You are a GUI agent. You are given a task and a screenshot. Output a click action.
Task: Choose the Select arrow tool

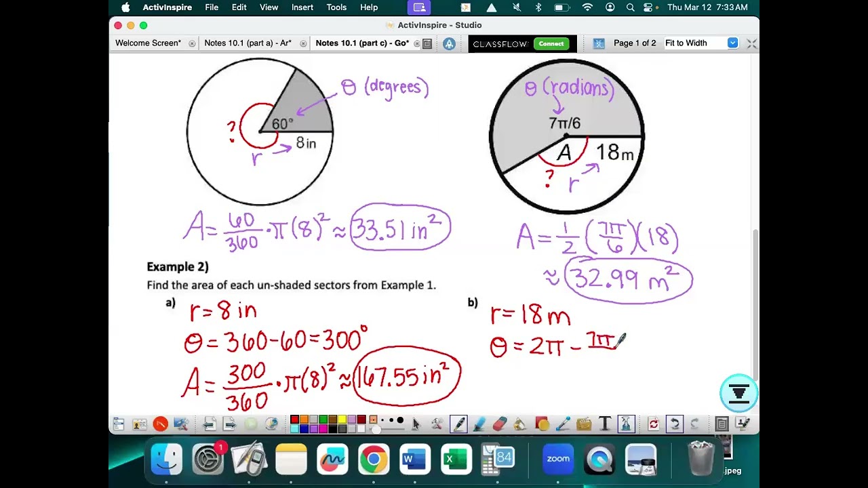[x=416, y=424]
